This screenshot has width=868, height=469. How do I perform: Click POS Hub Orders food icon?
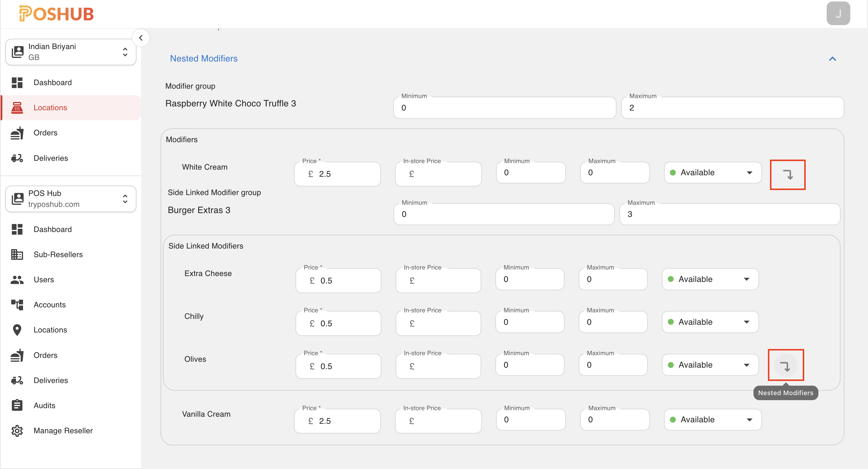tap(17, 356)
